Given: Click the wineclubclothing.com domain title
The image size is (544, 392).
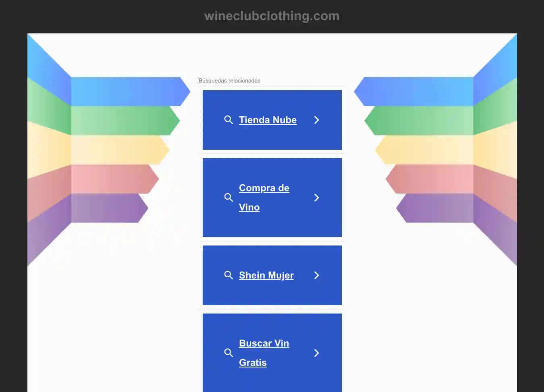Looking at the screenshot, I should click(272, 16).
